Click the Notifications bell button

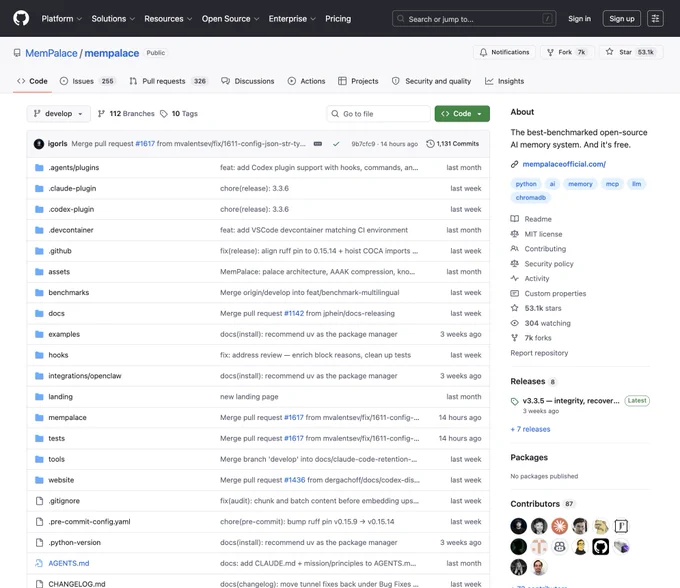(x=504, y=52)
